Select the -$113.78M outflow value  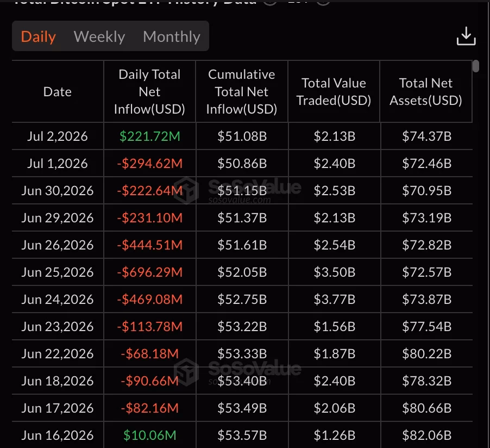click(x=150, y=327)
